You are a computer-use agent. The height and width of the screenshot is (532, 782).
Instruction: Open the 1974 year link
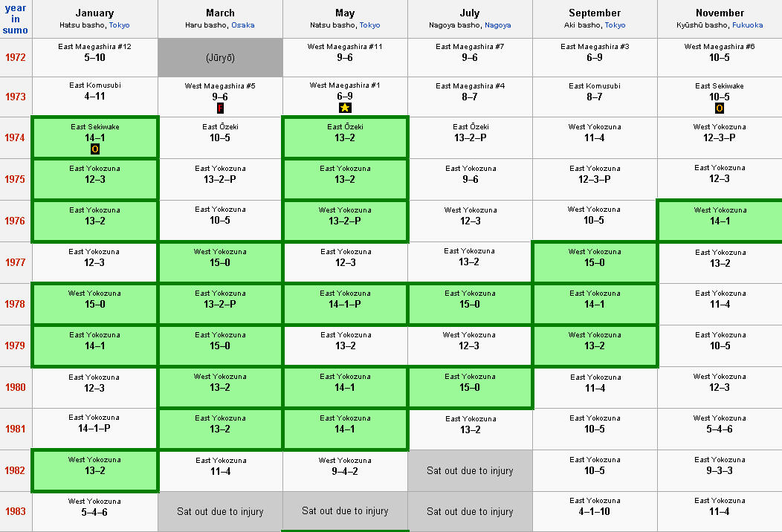(15, 137)
